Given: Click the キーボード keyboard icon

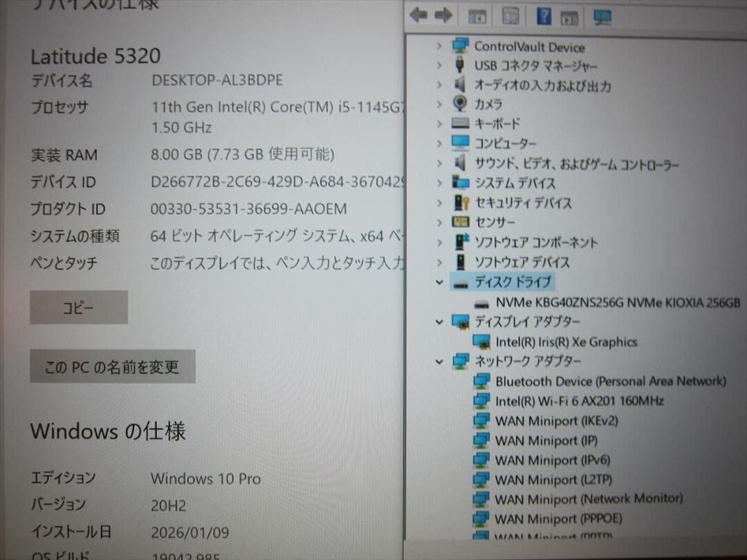Looking at the screenshot, I should (460, 123).
